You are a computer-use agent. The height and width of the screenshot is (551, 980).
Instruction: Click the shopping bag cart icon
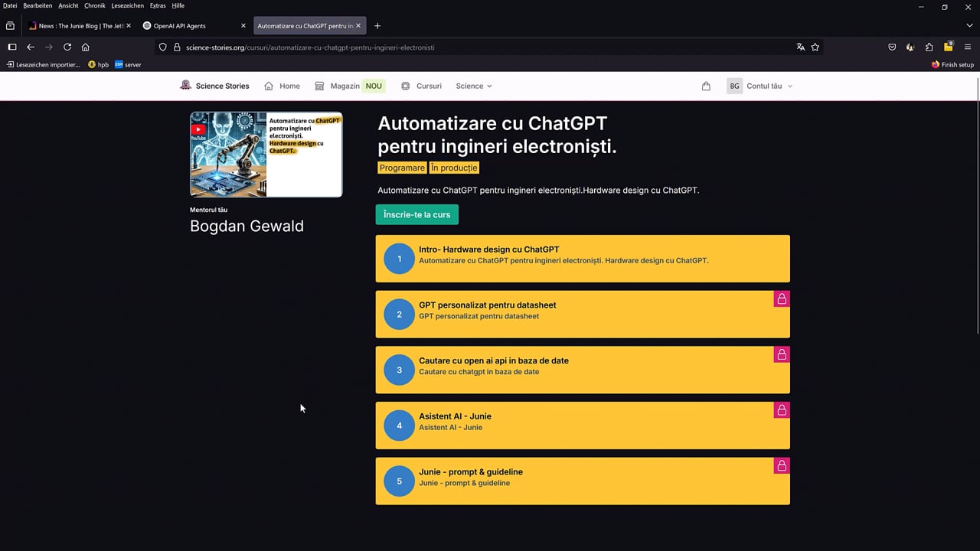[x=706, y=86]
